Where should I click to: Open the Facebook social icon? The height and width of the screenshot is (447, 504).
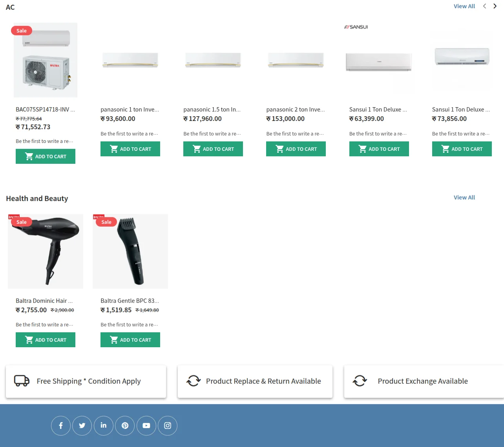61,425
